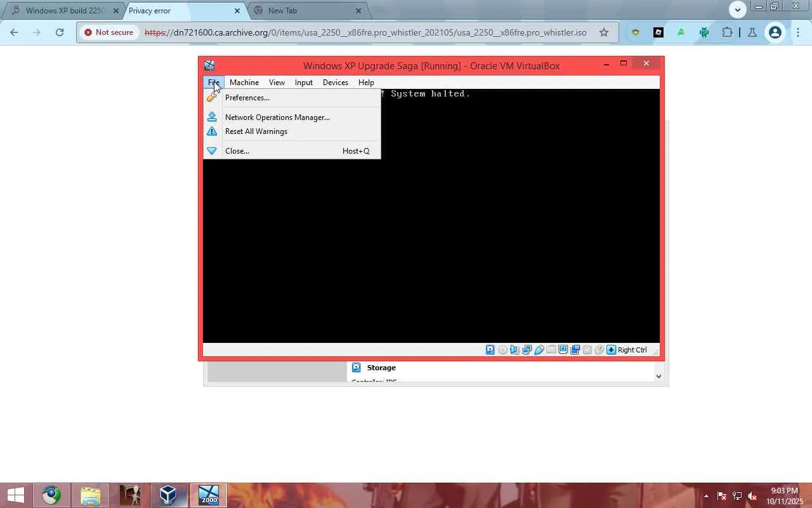812x508 pixels.
Task: Open the Devices menu
Action: tap(336, 83)
